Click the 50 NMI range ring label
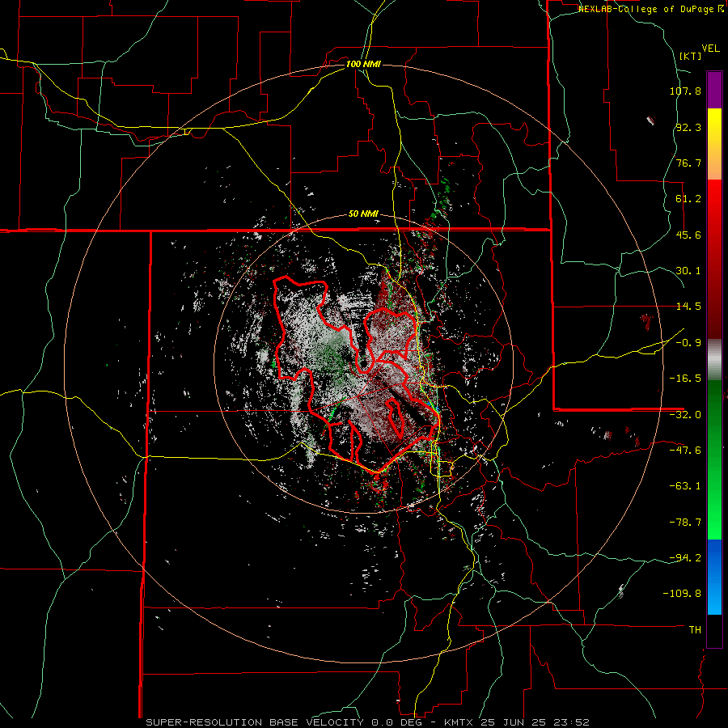Viewport: 728px width, 728px height. 363,214
